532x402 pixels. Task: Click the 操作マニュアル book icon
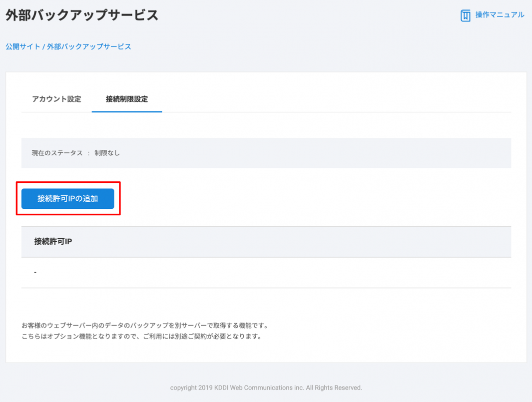pos(465,15)
